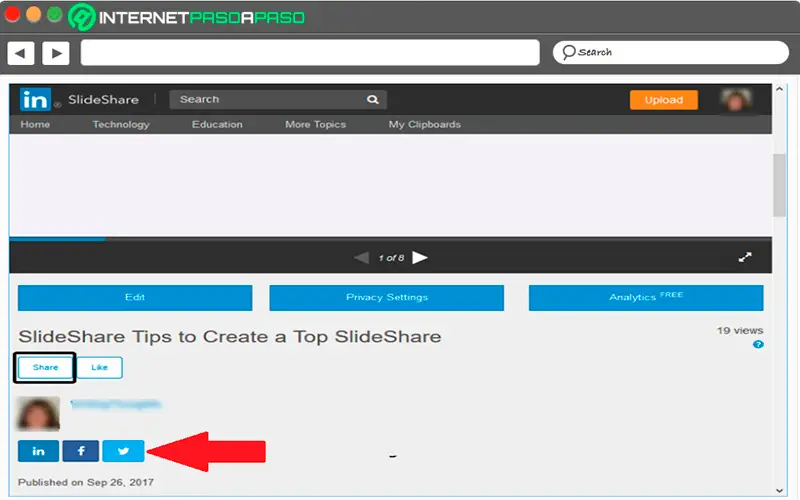Advance to the next slide arrow
The width and height of the screenshot is (800, 500).
pyautogui.click(x=420, y=258)
